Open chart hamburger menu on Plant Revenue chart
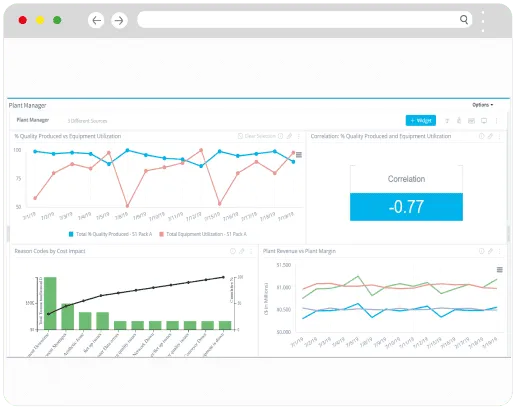Image resolution: width=516 pixels, height=409 pixels. (500, 270)
